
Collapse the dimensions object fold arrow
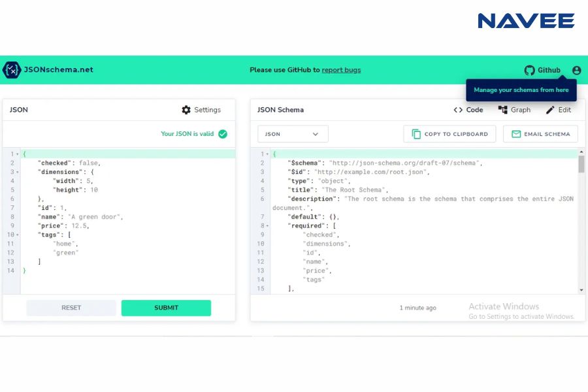[x=17, y=172]
